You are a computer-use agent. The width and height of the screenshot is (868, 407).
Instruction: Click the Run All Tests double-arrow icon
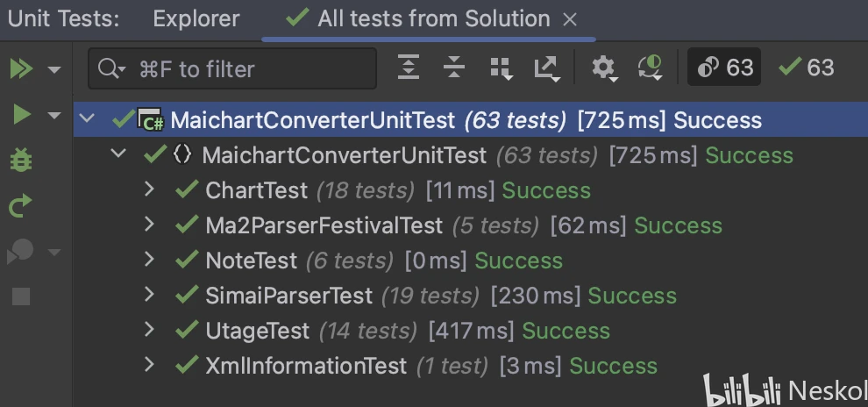point(21,68)
